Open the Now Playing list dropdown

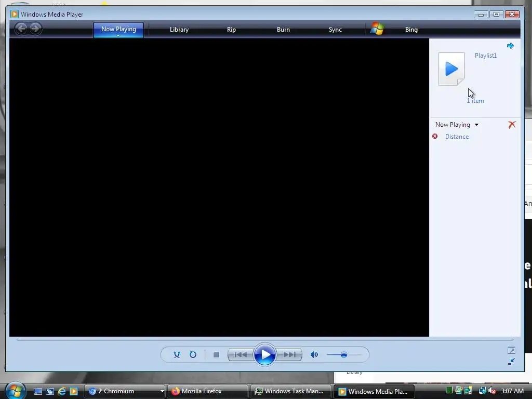tap(477, 125)
